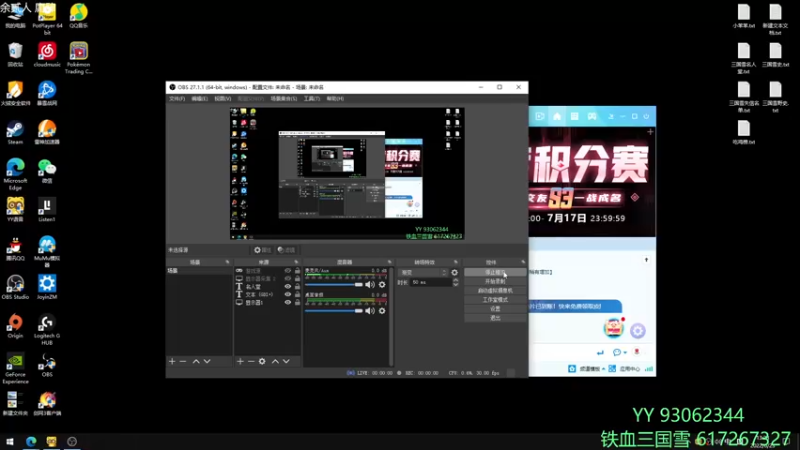Open OBS 视图(V) menu
Viewport: 800px width, 450px height.
222,98
